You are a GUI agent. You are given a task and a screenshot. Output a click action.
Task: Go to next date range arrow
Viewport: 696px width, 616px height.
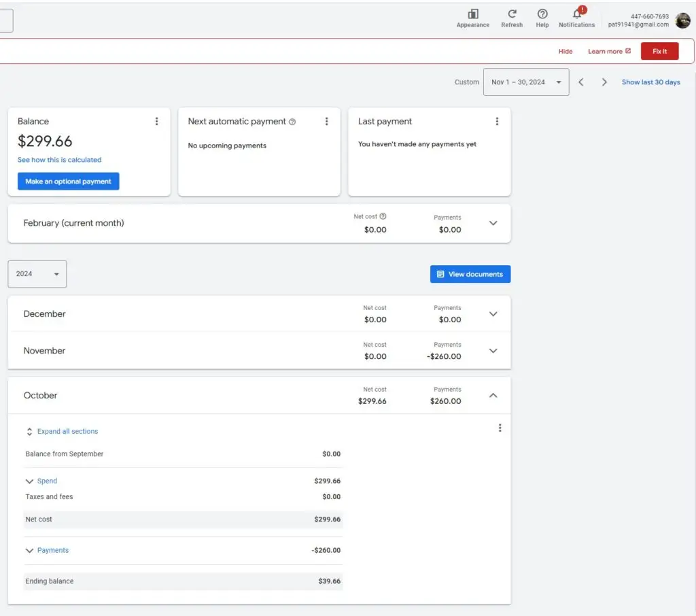coord(604,82)
